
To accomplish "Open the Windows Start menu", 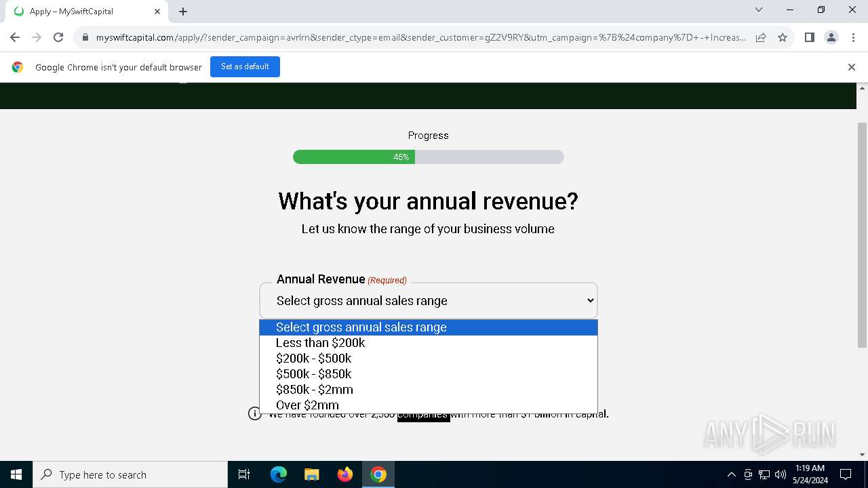I will tap(16, 474).
